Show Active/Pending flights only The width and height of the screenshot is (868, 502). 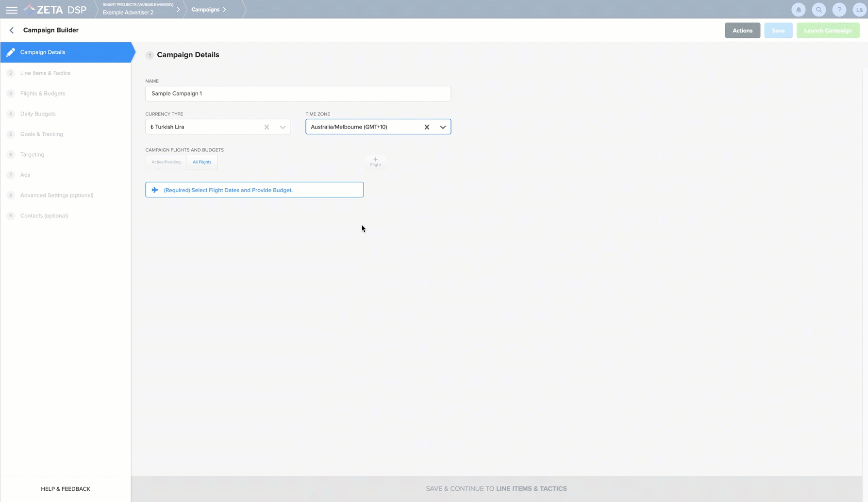click(x=166, y=162)
